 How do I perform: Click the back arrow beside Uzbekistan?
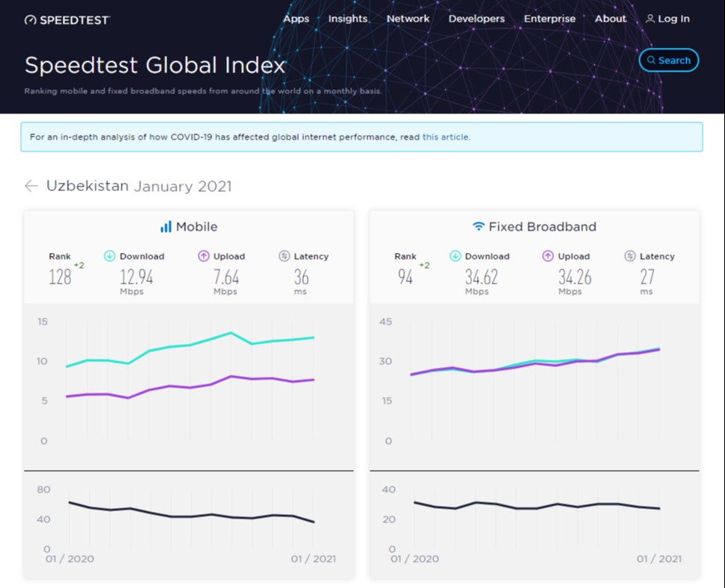(x=31, y=186)
